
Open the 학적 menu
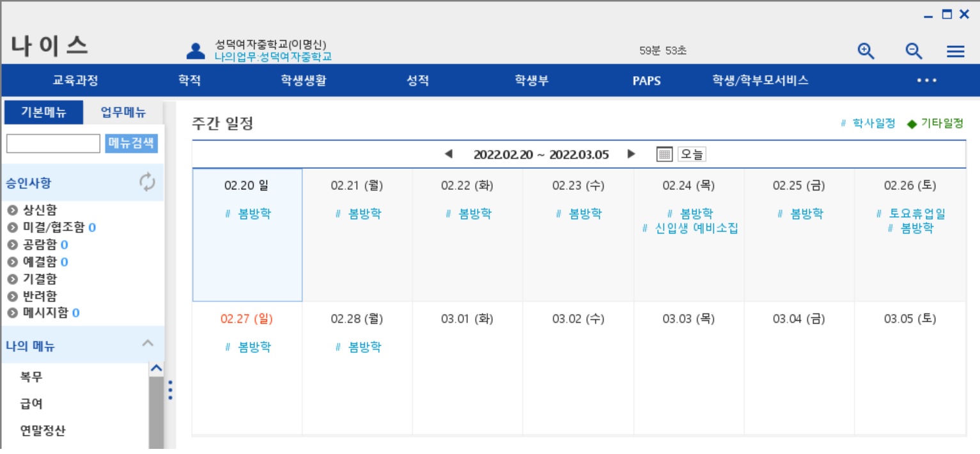click(190, 81)
